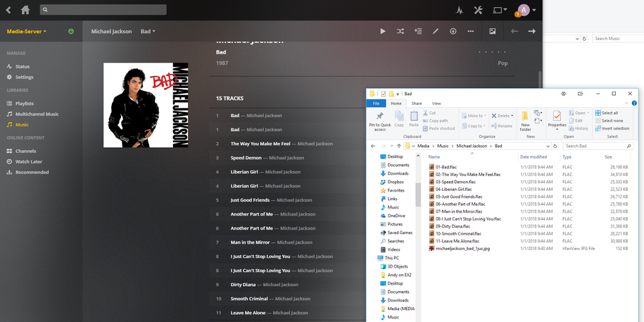The image size is (644, 322).
Task: Sort files by Date modified column
Action: [533, 157]
